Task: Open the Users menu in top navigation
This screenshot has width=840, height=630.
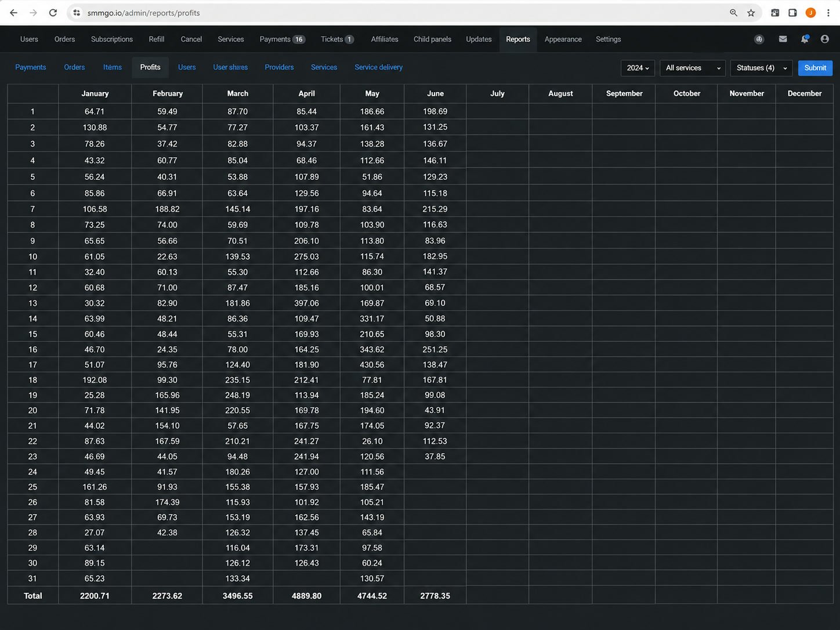Action: click(x=29, y=39)
